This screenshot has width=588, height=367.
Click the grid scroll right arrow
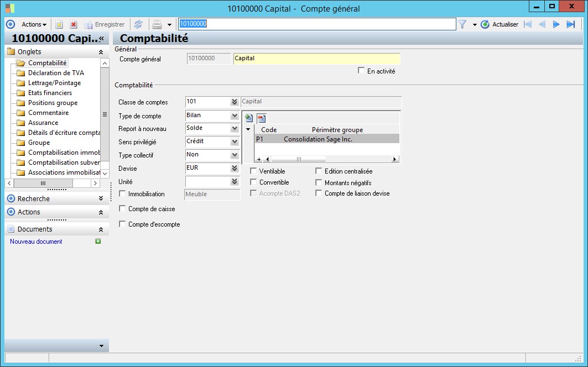(x=394, y=159)
